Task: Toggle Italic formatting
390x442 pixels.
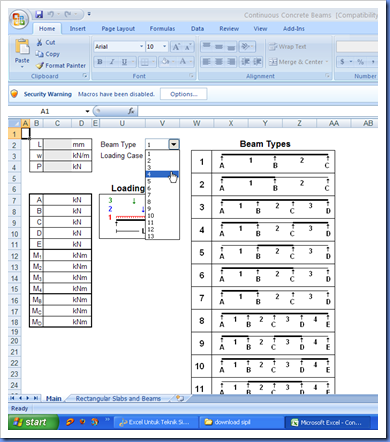Action: [x=112, y=62]
